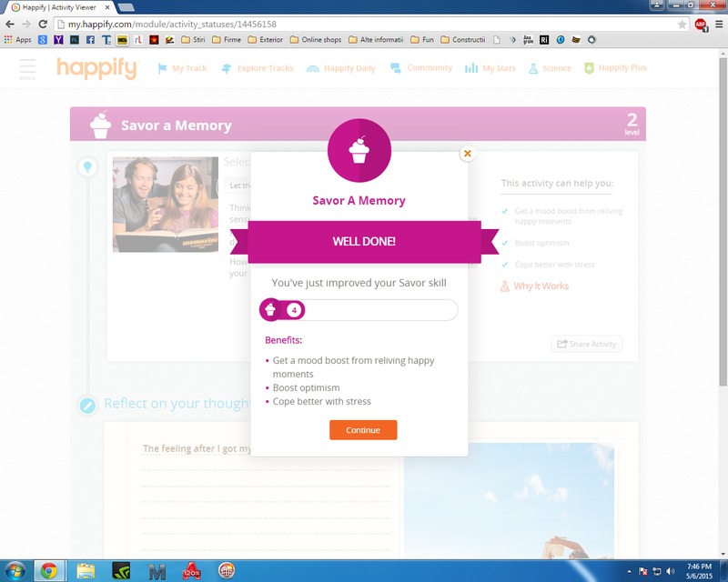Open a new browser tab
The width and height of the screenshot is (728, 582).
(x=126, y=7)
